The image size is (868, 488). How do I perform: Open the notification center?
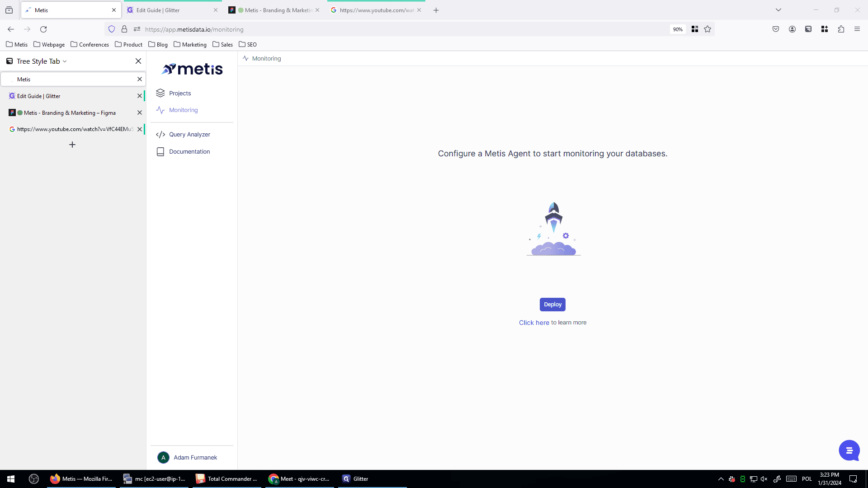coord(853,479)
